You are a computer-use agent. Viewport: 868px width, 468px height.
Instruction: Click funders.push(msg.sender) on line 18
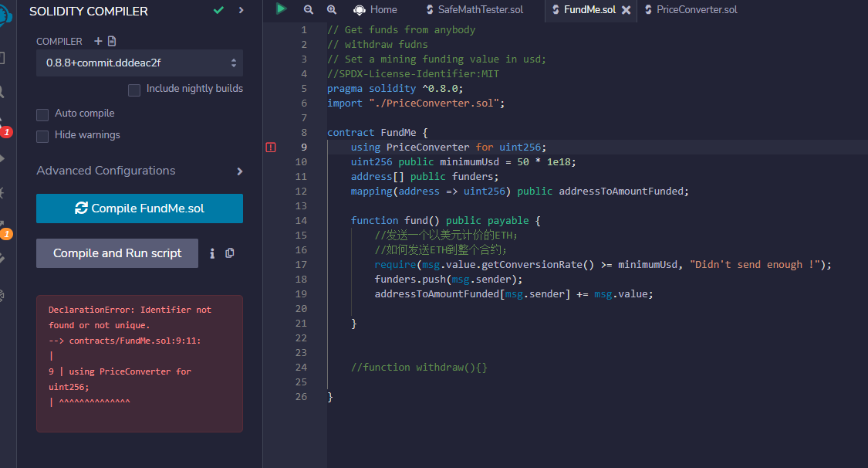click(448, 279)
